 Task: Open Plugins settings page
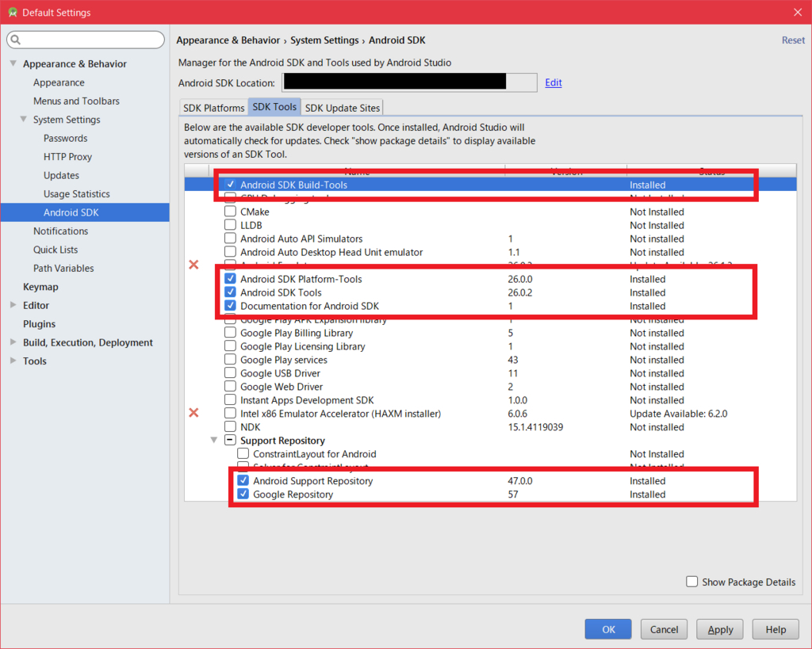click(x=40, y=324)
